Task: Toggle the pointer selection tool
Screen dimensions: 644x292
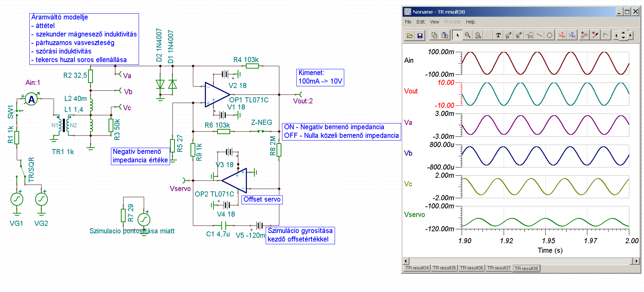Action: [457, 35]
